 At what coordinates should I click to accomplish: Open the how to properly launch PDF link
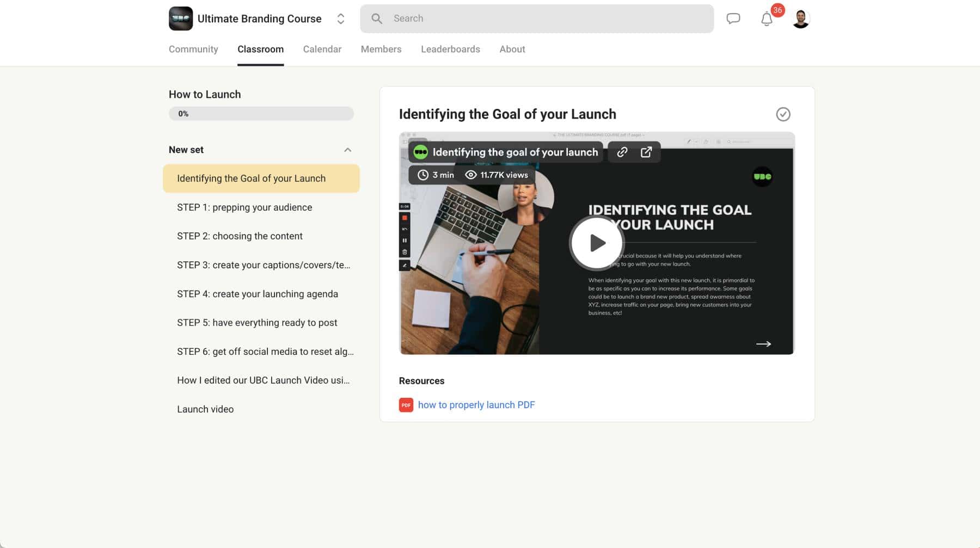point(476,405)
